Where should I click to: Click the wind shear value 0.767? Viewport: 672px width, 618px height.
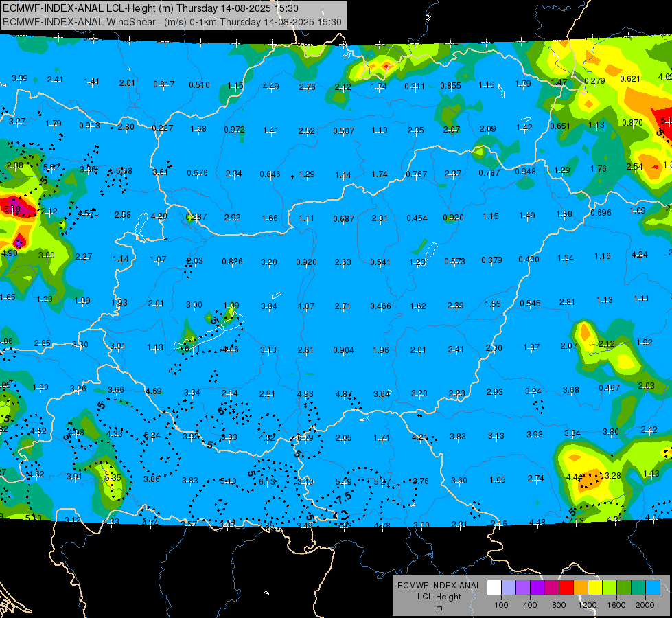coord(417,174)
